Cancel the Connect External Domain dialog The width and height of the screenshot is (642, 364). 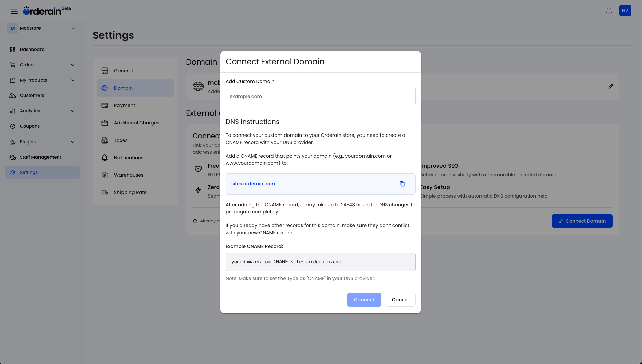(400, 300)
